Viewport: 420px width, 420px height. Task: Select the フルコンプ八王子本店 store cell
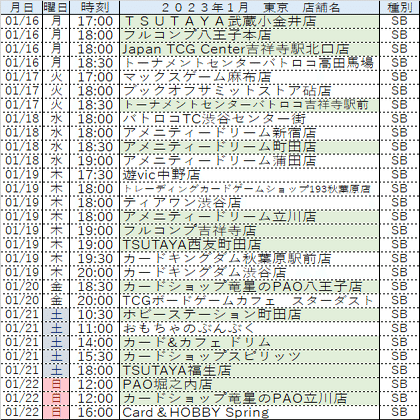[249, 35]
